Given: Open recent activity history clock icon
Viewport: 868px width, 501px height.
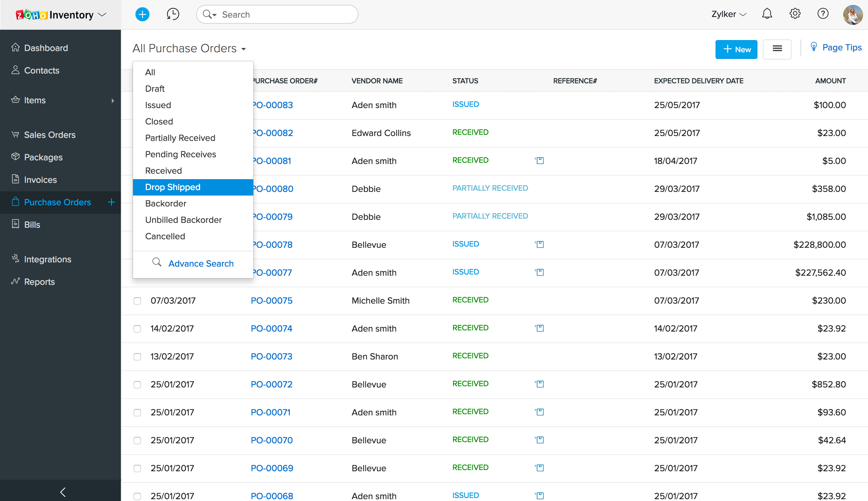Looking at the screenshot, I should (173, 15).
